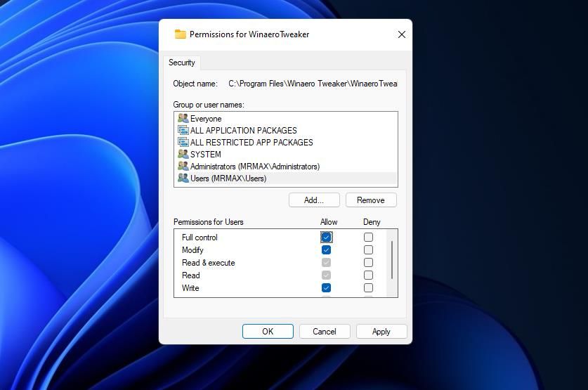
Task: Check Deny for Read permission
Action: click(368, 275)
